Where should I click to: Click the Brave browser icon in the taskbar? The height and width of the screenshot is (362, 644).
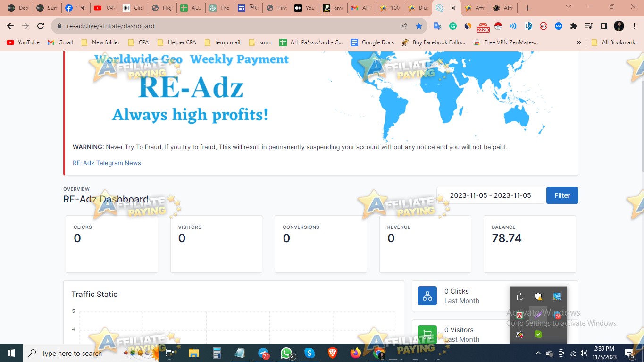[x=332, y=353]
